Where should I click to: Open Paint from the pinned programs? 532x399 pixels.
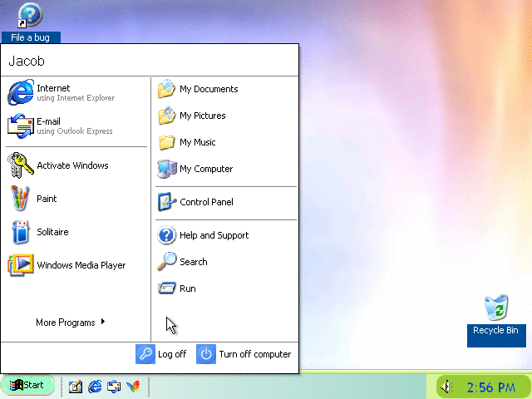pos(76,199)
